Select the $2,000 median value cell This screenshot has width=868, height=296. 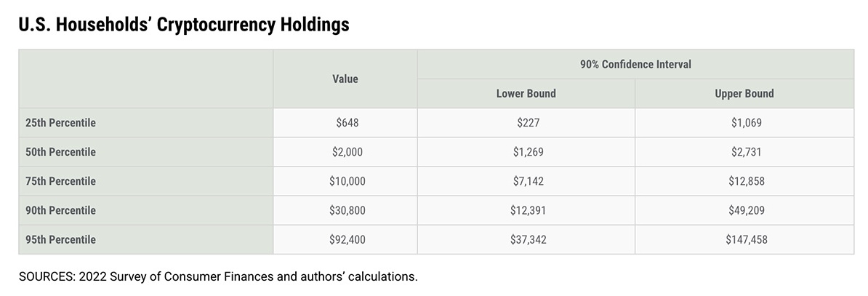pos(347,152)
